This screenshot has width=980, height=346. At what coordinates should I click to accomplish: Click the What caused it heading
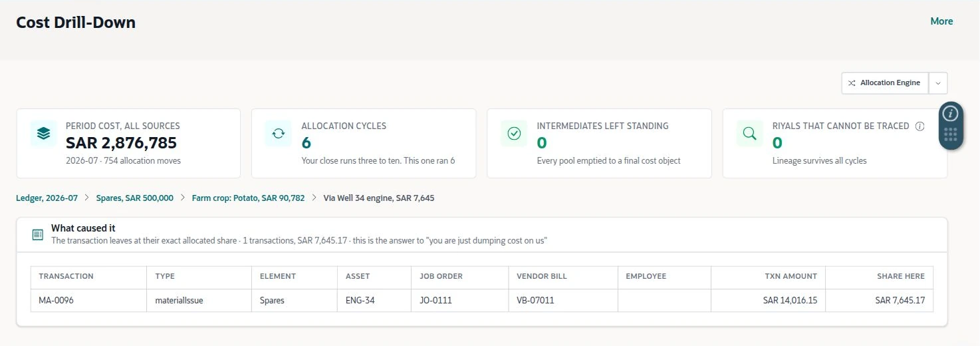(x=83, y=228)
